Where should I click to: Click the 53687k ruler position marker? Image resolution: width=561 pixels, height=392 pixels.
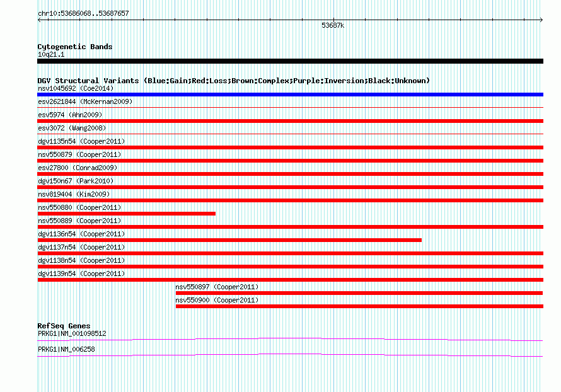333,25
